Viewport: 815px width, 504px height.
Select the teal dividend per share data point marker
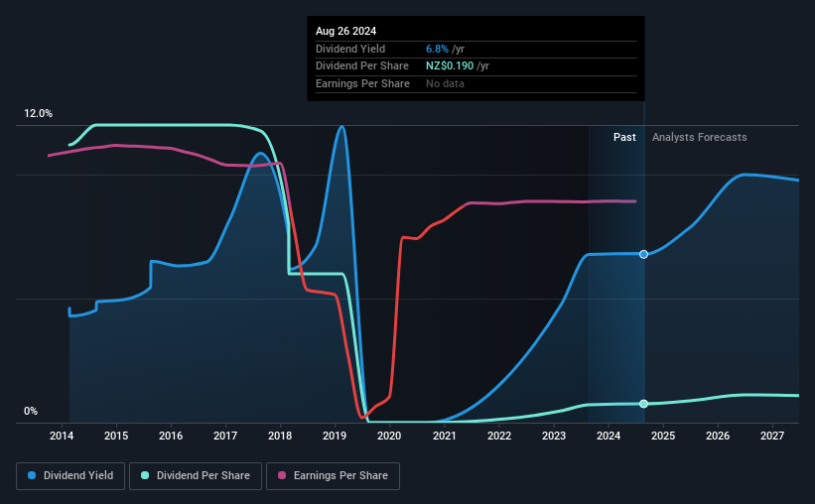coord(643,404)
